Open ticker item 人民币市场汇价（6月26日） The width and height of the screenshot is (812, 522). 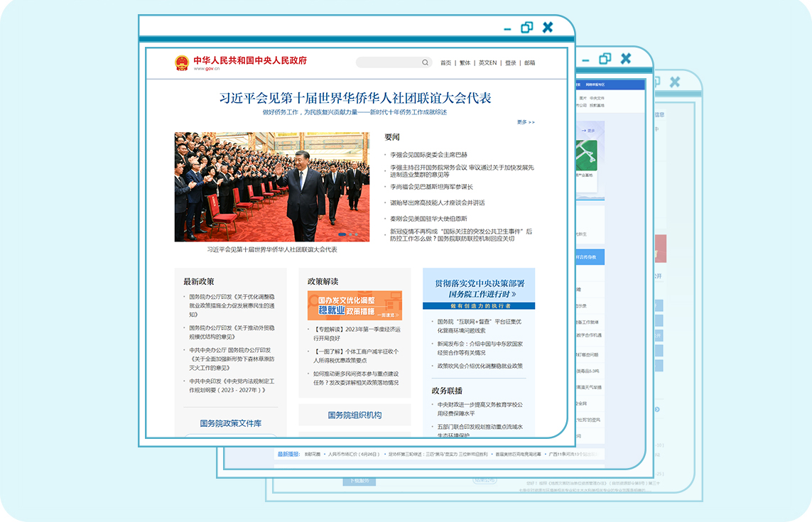click(x=355, y=454)
